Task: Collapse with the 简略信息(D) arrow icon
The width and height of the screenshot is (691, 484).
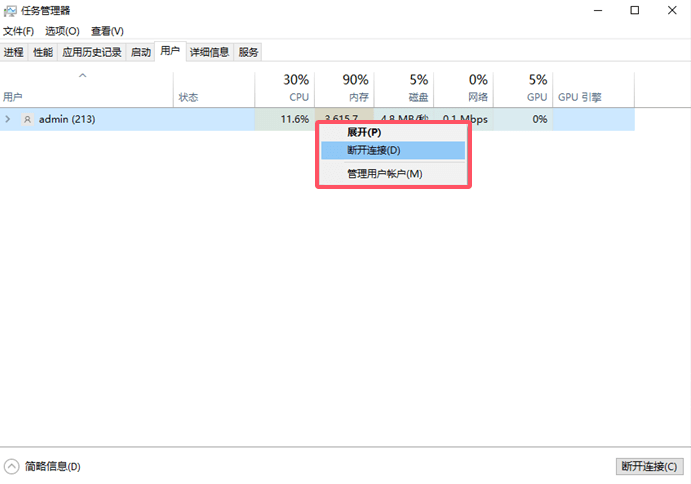Action: click(x=11, y=466)
